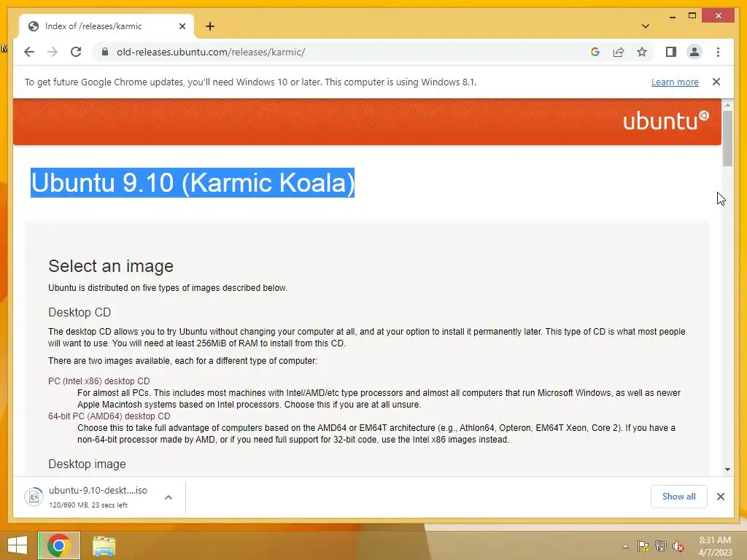The height and width of the screenshot is (560, 747).
Task: Go back using the browser back arrow
Action: (x=29, y=52)
